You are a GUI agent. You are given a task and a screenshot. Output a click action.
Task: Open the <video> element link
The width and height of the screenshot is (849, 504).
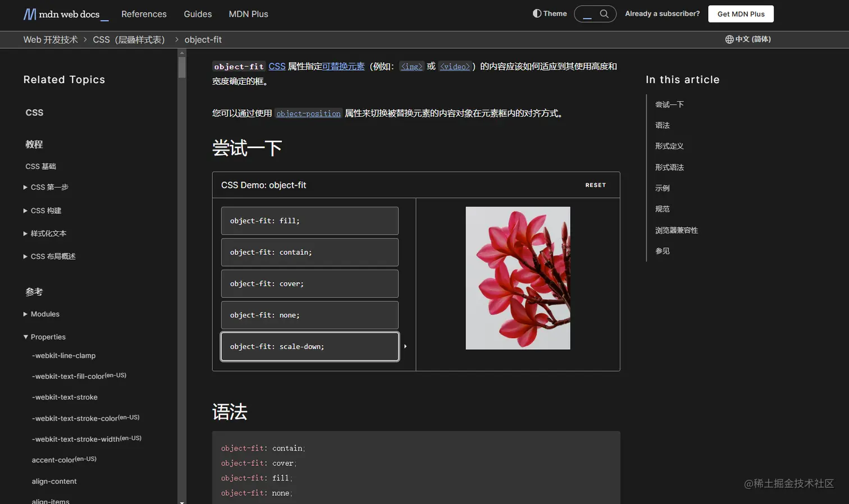click(455, 67)
